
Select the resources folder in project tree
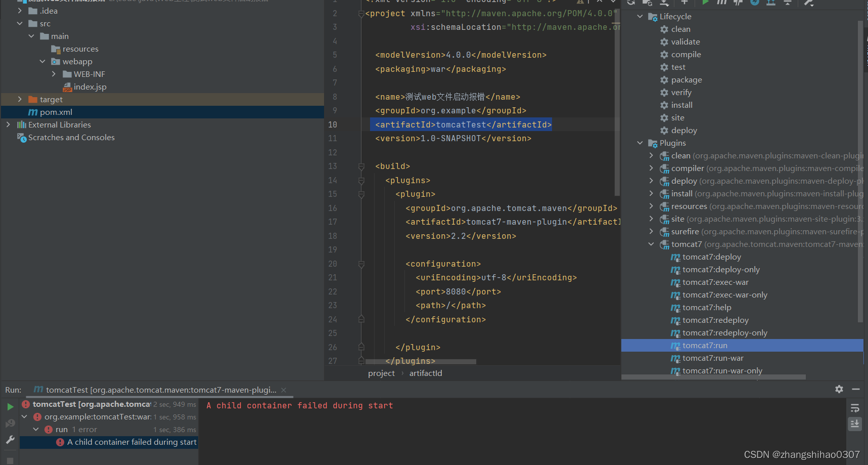(80, 49)
